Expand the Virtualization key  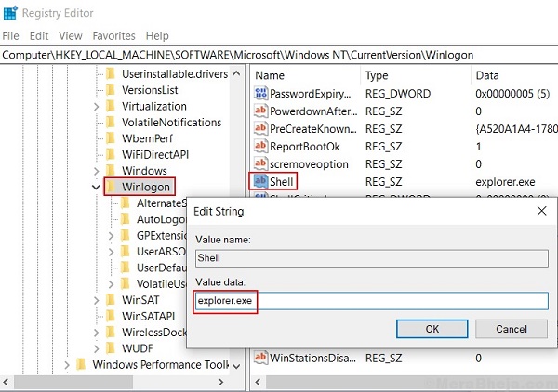coord(97,106)
